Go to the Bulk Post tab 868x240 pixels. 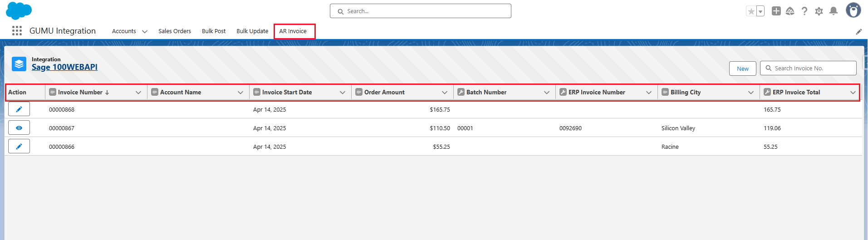[214, 31]
